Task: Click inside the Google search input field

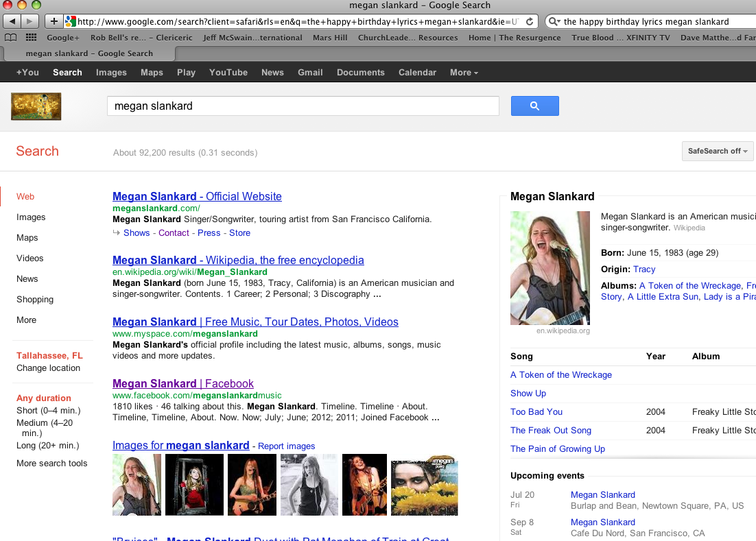Action: click(303, 106)
